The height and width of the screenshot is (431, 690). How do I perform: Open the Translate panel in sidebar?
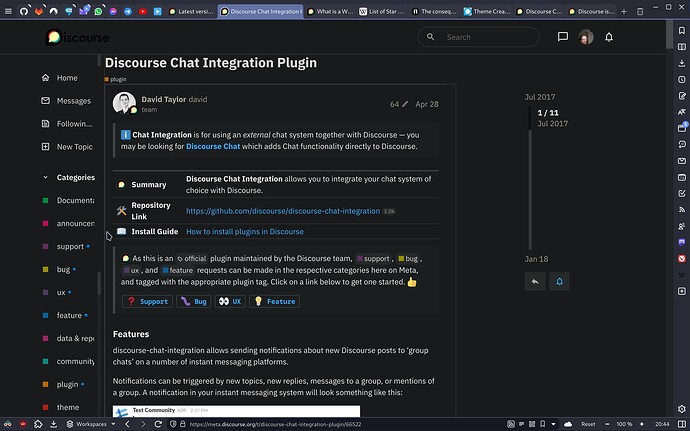point(682,112)
